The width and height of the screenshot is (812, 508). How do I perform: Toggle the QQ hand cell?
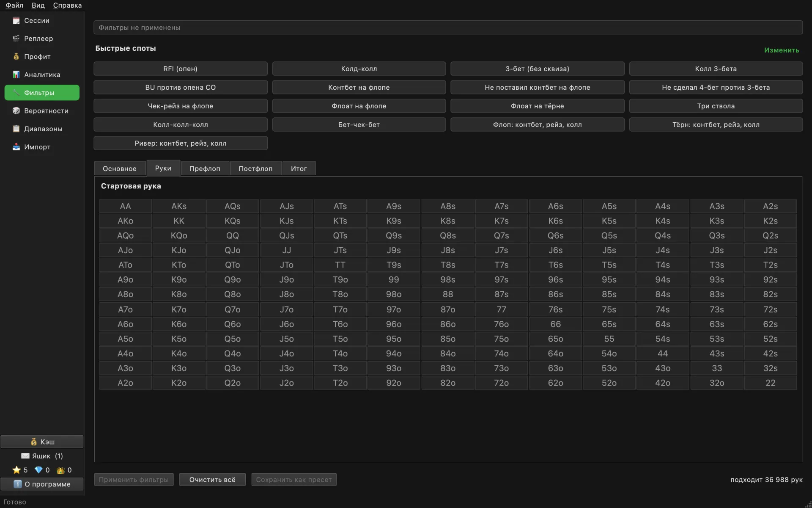[x=233, y=235]
